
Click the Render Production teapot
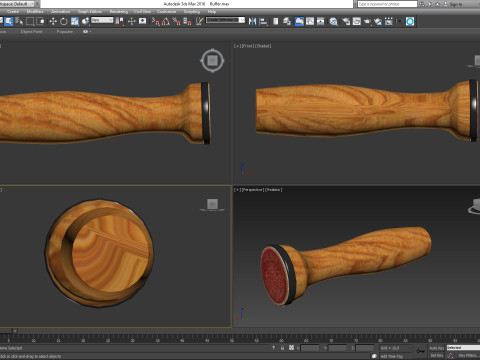[x=367, y=21]
